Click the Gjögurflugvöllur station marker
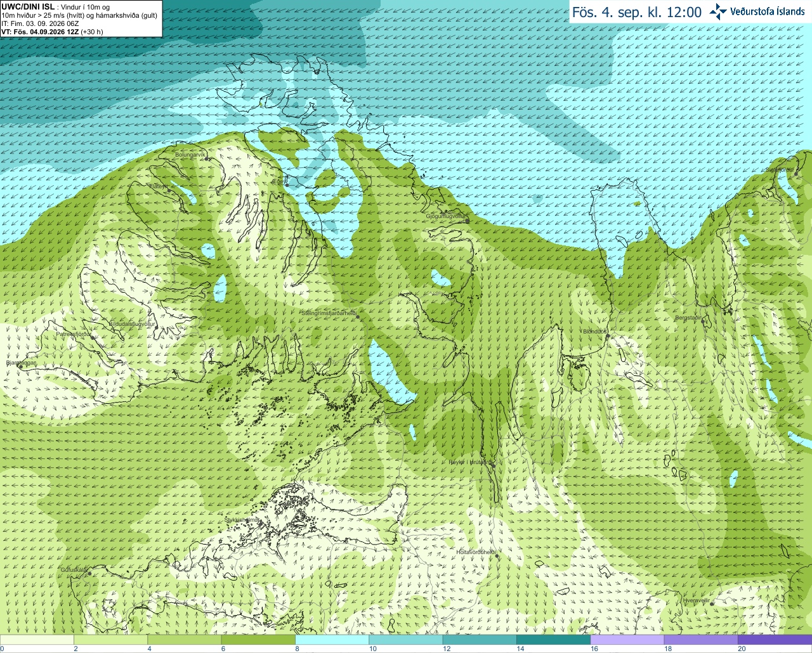Image resolution: width=812 pixels, height=653 pixels. click(466, 220)
